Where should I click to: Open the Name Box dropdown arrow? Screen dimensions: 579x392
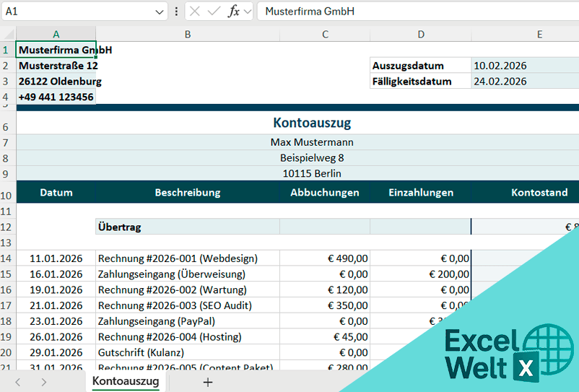pyautogui.click(x=160, y=12)
